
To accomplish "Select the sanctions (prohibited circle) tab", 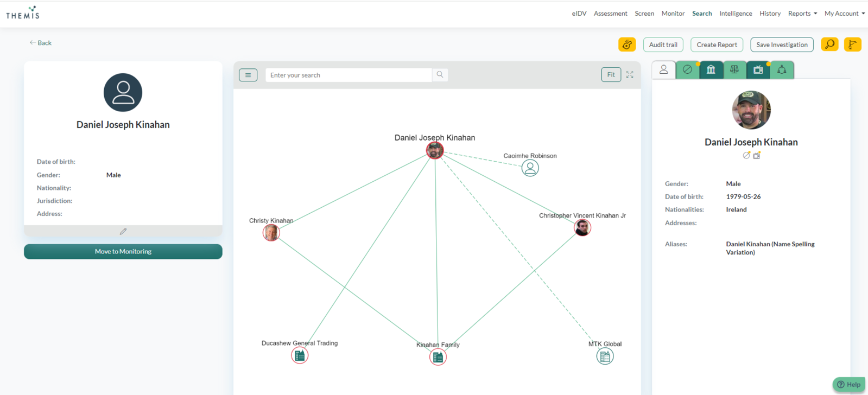I will [x=687, y=69].
